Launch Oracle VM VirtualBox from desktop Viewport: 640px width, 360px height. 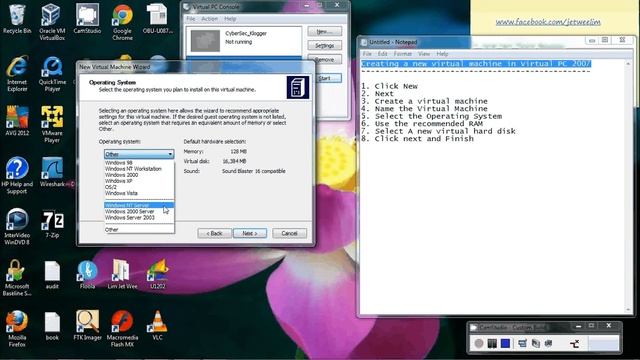[52, 22]
